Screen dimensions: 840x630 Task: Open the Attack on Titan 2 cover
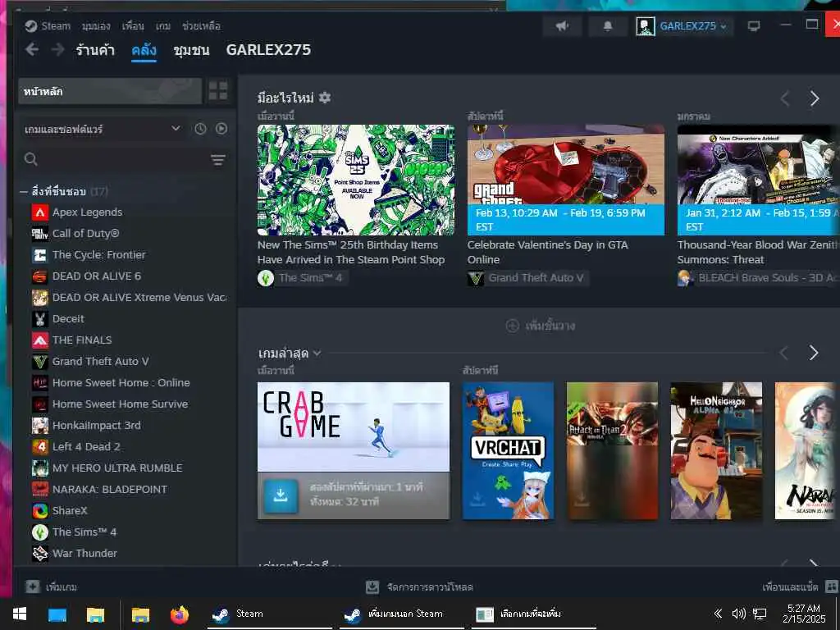pos(612,450)
